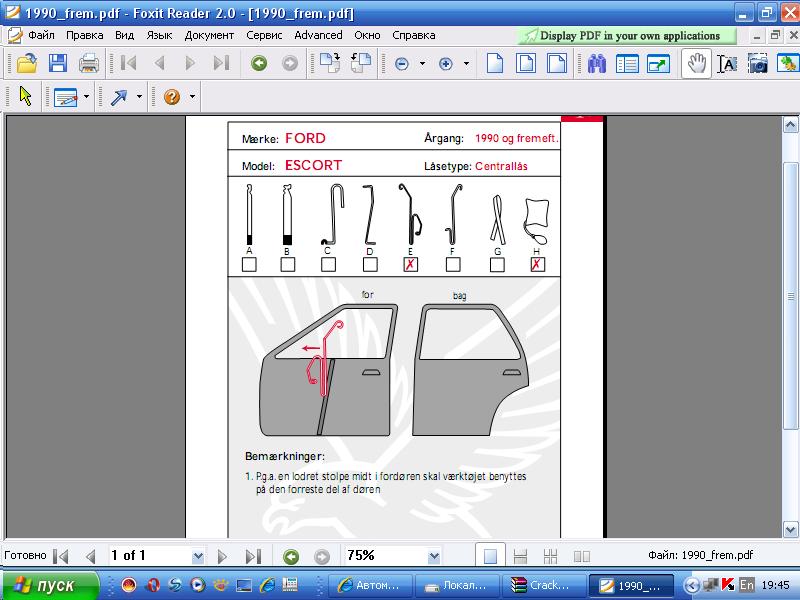Activate the snapshot camera tool

(758, 64)
